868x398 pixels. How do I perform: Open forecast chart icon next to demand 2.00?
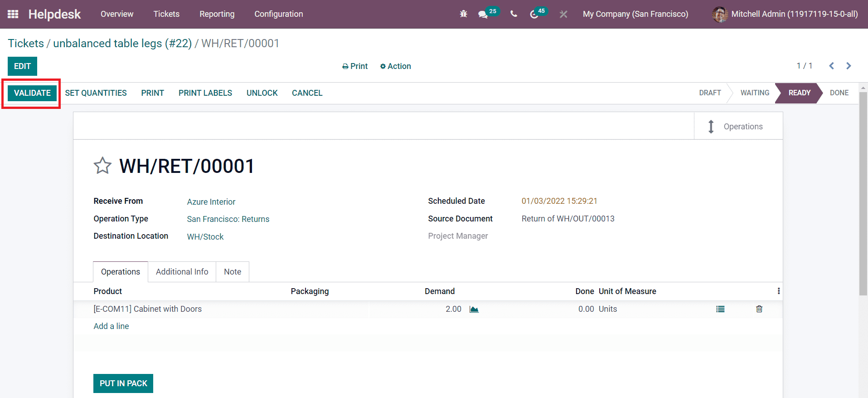point(474,309)
